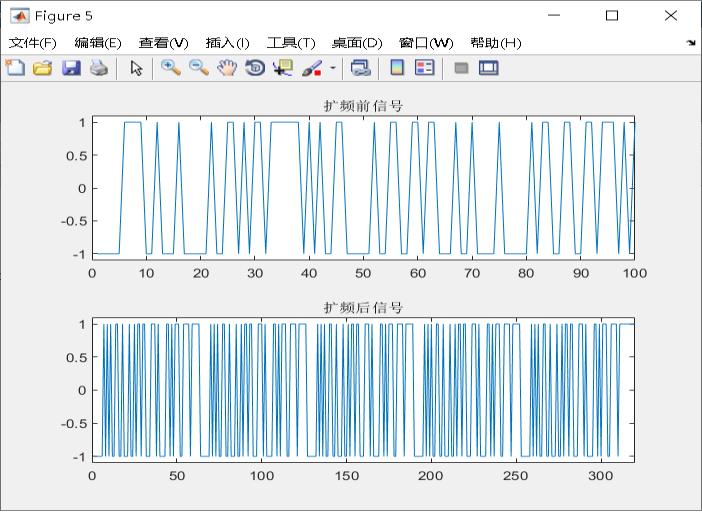The width and height of the screenshot is (702, 512).
Task: Click y-axis label -0.5 on lower plot
Action: click(73, 423)
